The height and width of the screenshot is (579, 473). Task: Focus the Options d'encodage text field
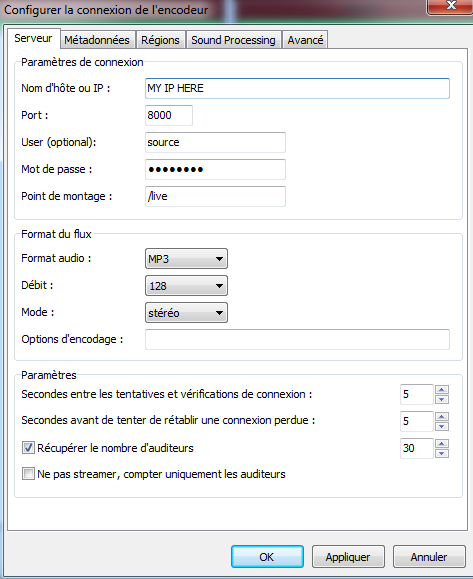(297, 339)
